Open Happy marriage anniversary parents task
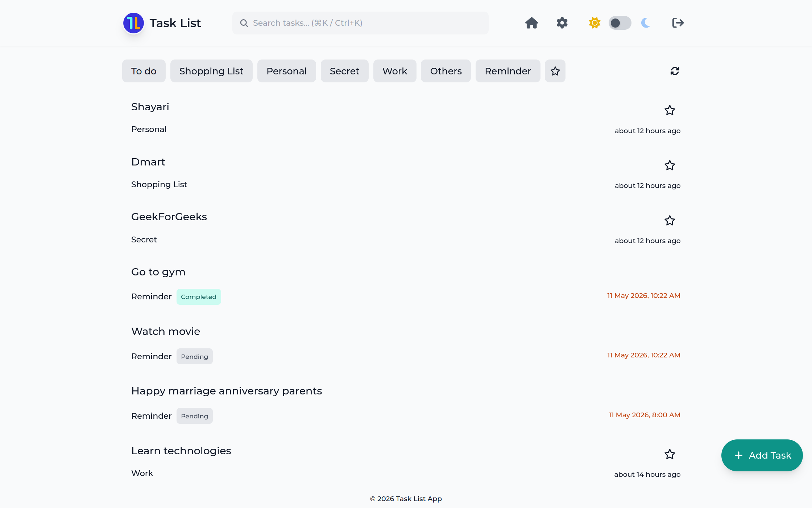This screenshot has height=508, width=812. point(227,391)
